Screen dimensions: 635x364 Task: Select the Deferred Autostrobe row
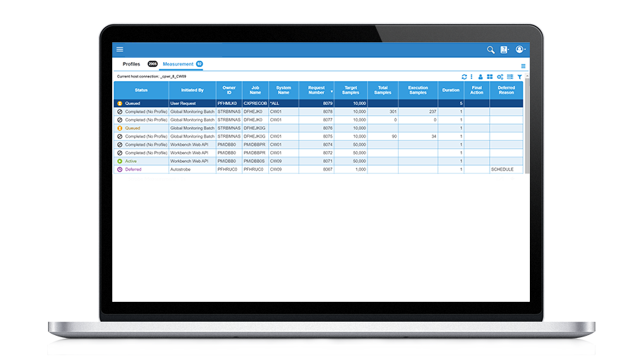pyautogui.click(x=212, y=169)
